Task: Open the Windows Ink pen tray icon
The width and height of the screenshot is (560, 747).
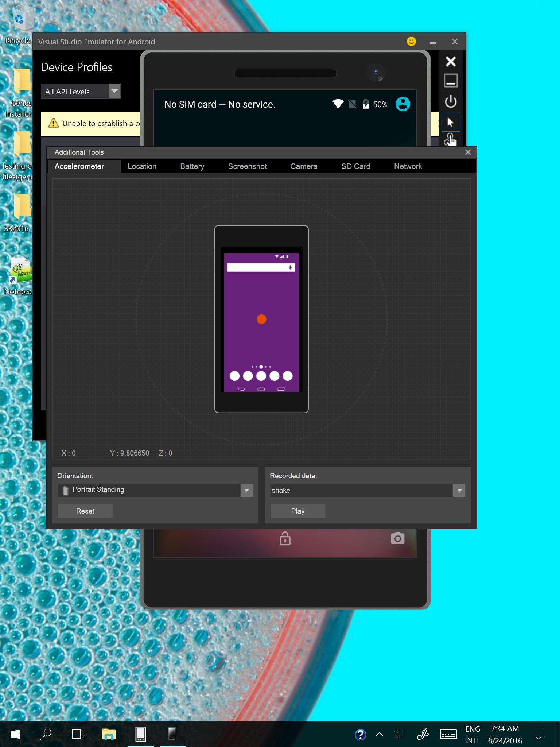Action: [x=423, y=734]
